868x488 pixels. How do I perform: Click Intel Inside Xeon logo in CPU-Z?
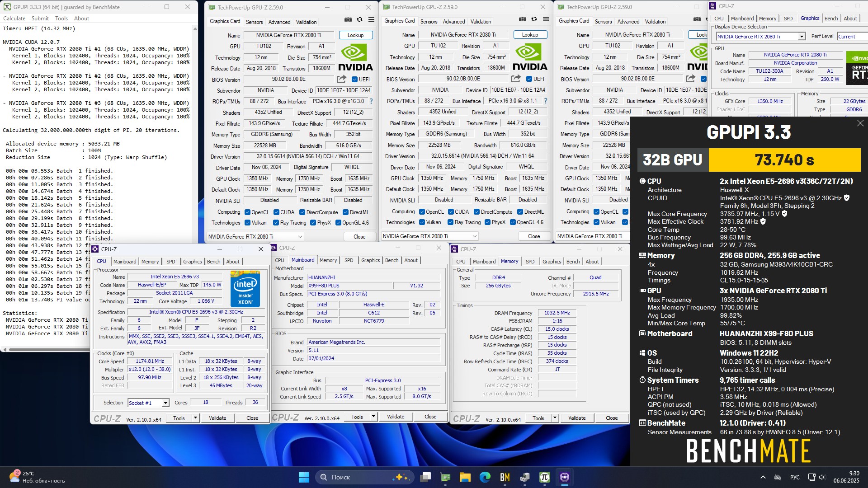click(x=245, y=289)
